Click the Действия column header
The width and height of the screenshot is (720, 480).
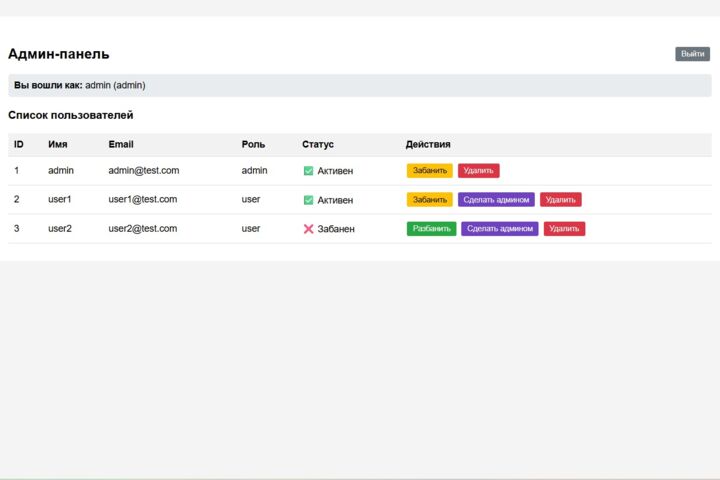coord(428,144)
